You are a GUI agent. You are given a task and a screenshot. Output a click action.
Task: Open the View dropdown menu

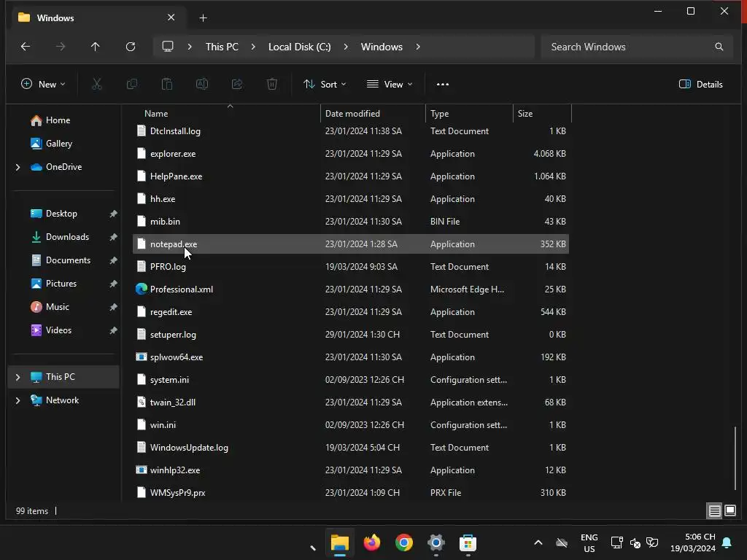(x=390, y=85)
